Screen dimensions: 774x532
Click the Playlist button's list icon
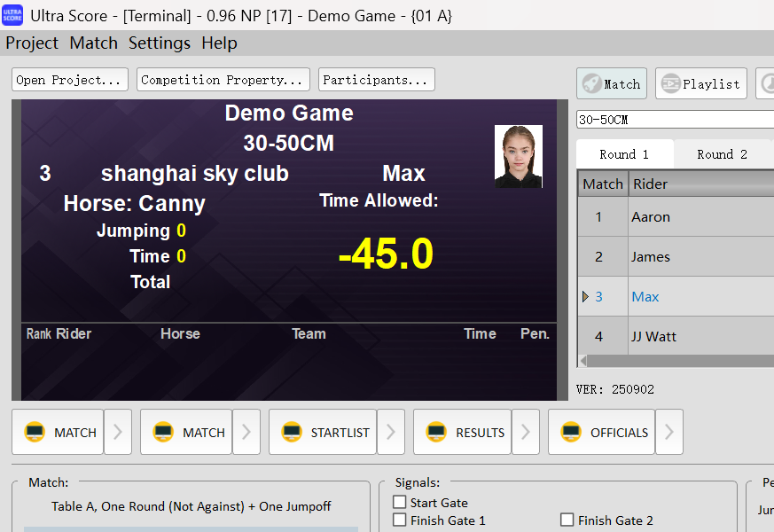click(x=670, y=83)
